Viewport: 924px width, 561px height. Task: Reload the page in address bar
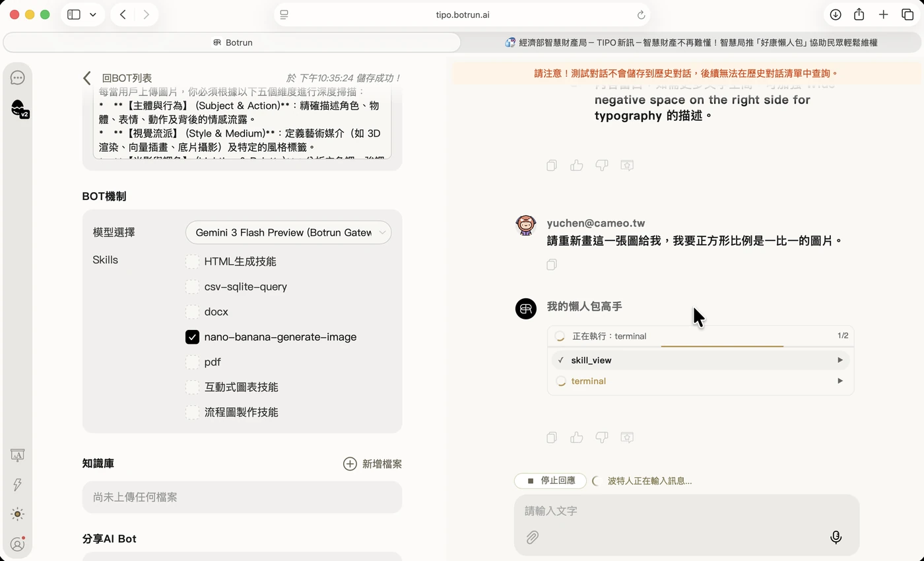(x=641, y=15)
